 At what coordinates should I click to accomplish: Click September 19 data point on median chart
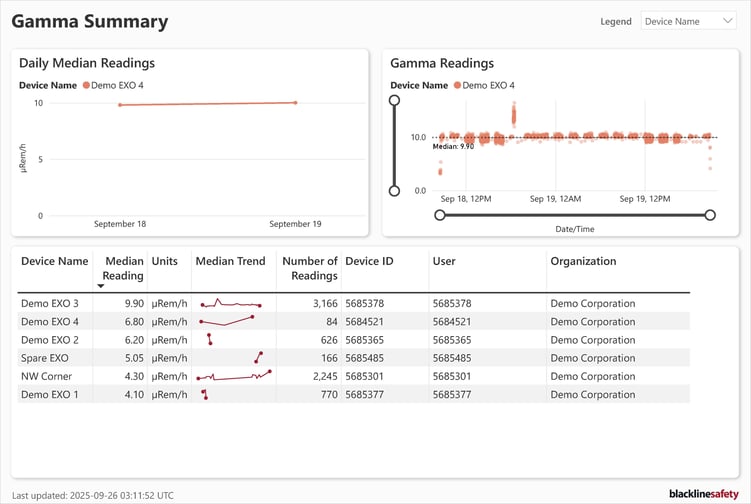point(295,102)
